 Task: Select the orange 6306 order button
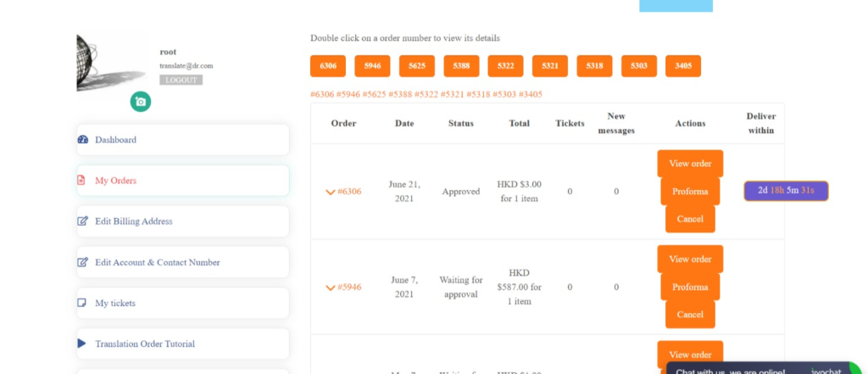(328, 66)
